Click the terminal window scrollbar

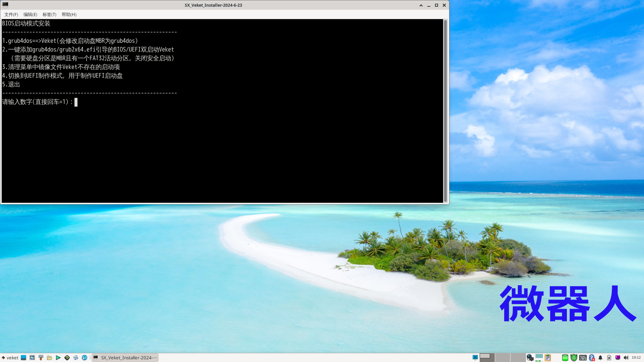(445, 111)
